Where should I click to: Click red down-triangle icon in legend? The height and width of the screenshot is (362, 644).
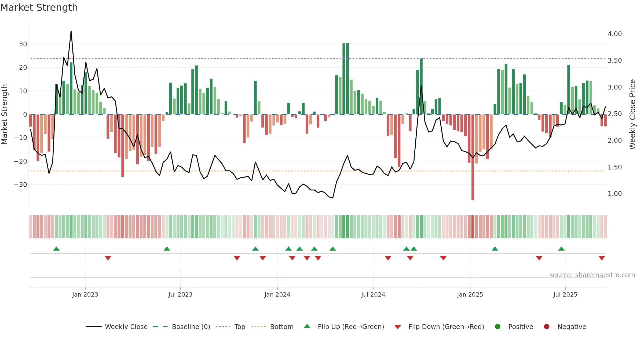398,327
